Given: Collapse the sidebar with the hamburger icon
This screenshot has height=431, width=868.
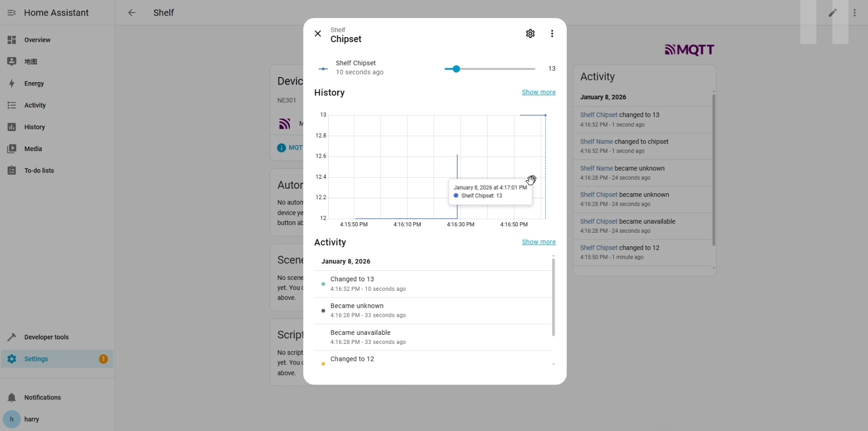Looking at the screenshot, I should [x=12, y=13].
